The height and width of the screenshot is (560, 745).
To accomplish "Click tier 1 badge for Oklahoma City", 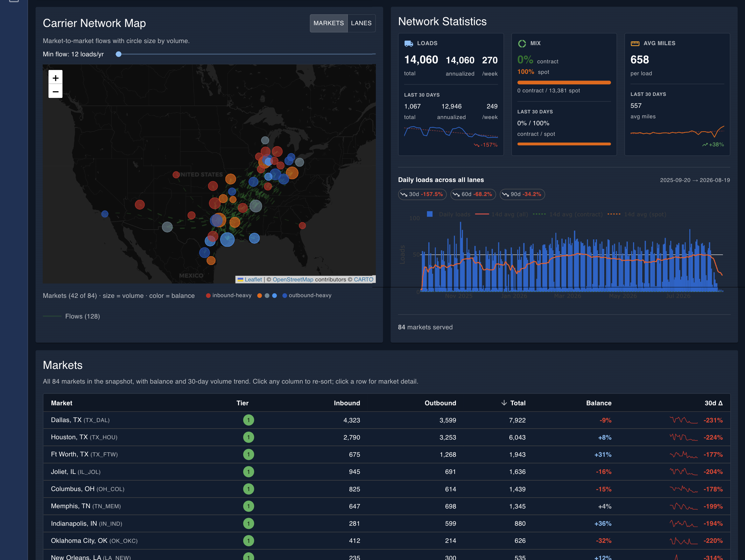I will [248, 540].
